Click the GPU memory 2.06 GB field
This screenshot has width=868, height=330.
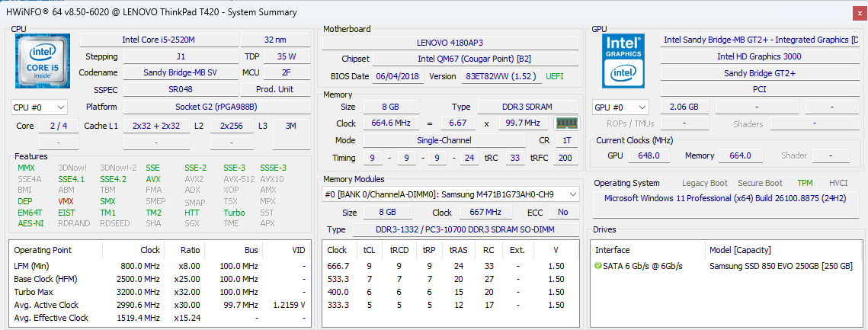tap(684, 107)
